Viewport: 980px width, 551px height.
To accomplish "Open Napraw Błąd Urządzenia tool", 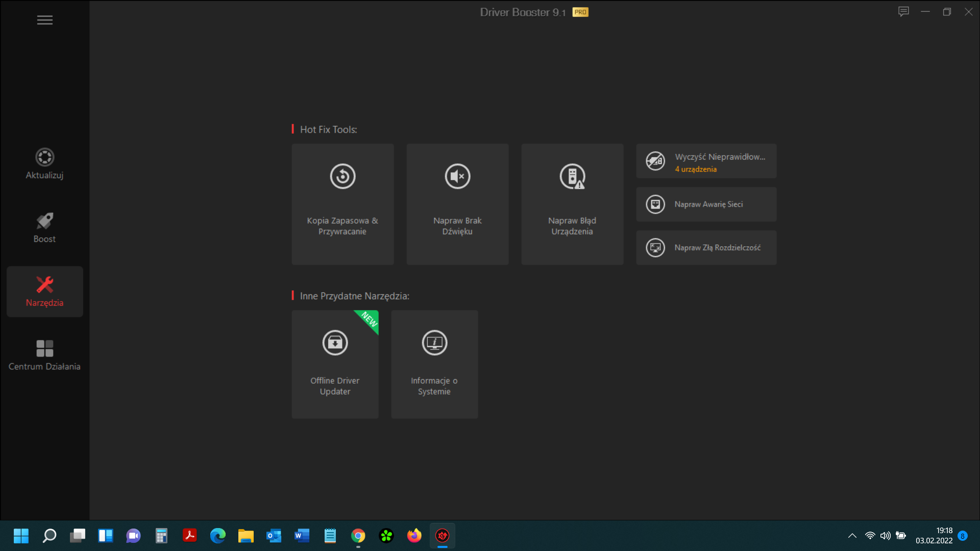I will tap(572, 204).
